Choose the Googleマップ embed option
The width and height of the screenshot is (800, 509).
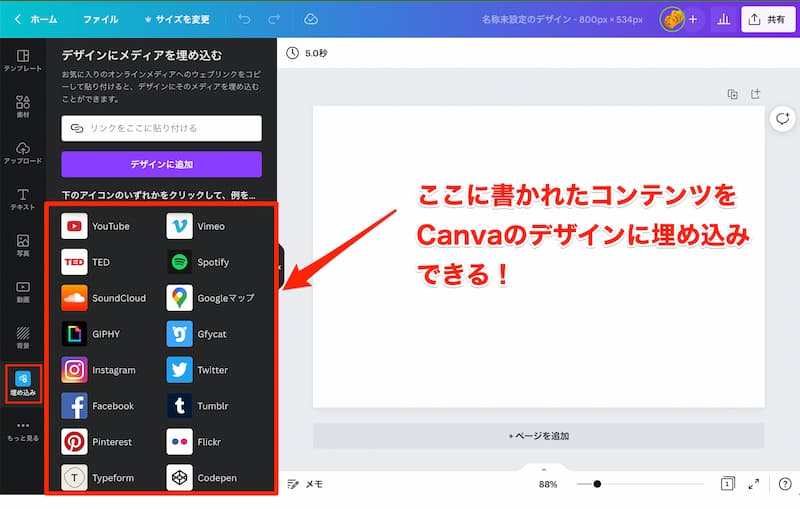[x=211, y=298]
